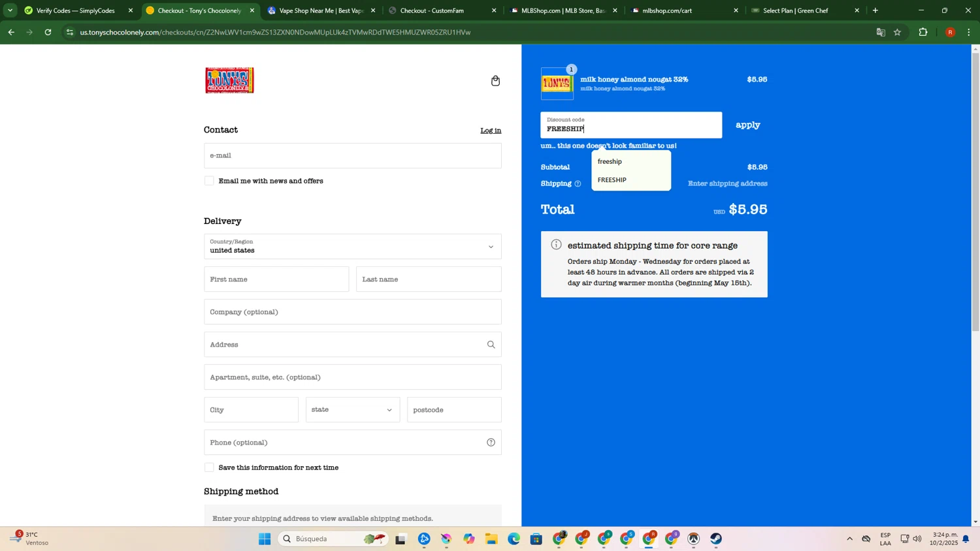The height and width of the screenshot is (551, 980).
Task: Click the First name field
Action: (276, 279)
